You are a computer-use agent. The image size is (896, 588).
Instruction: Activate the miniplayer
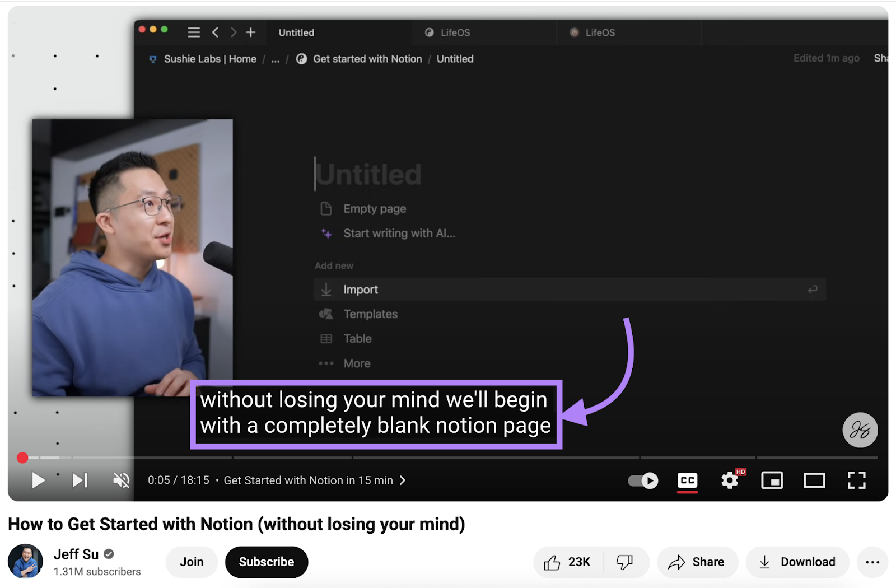(772, 480)
